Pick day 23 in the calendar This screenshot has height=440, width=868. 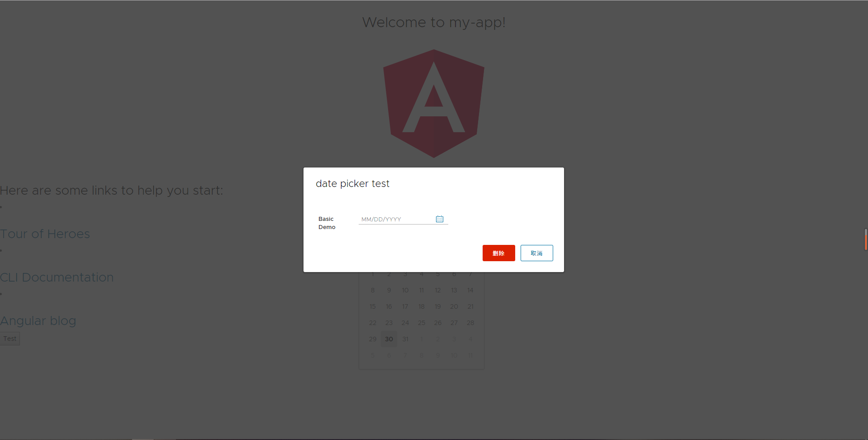point(389,323)
